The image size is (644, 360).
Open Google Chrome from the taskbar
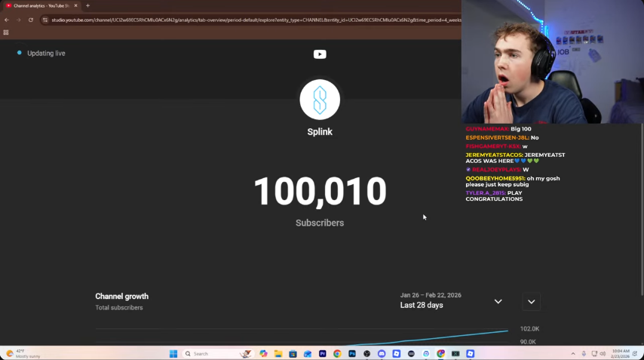coord(337,353)
